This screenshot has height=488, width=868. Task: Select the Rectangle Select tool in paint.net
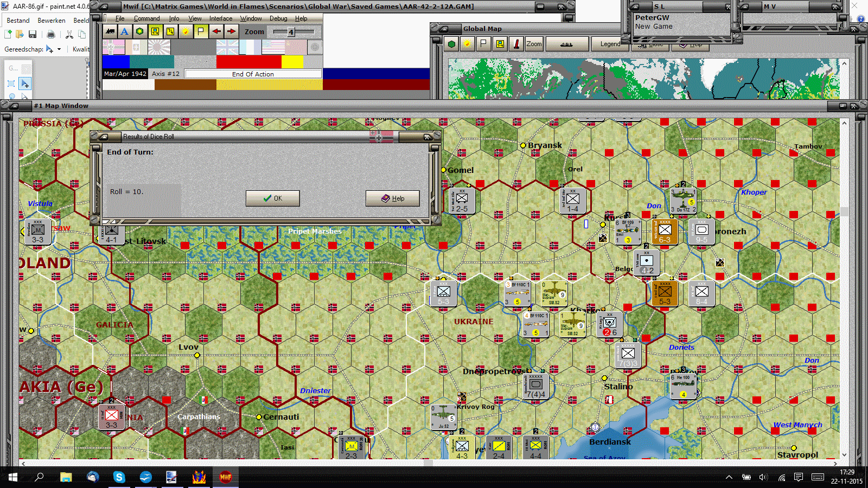pos(11,84)
